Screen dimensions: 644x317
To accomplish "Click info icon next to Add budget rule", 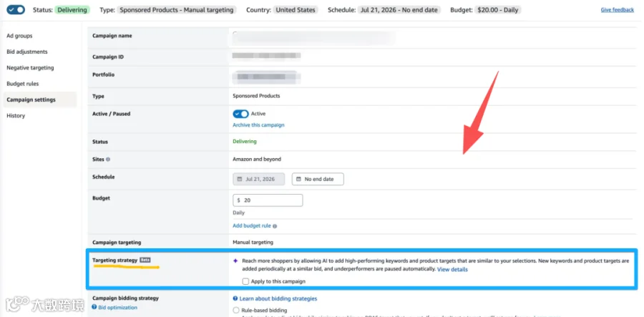I will (275, 226).
